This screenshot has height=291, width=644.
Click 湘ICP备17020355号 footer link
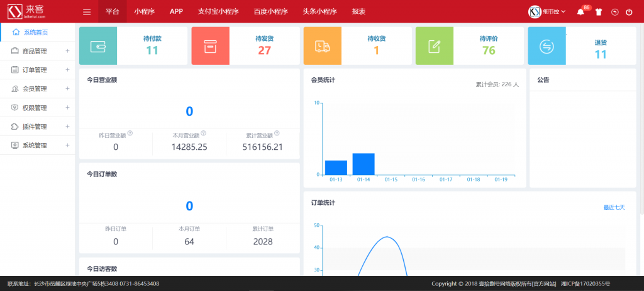[x=586, y=283]
